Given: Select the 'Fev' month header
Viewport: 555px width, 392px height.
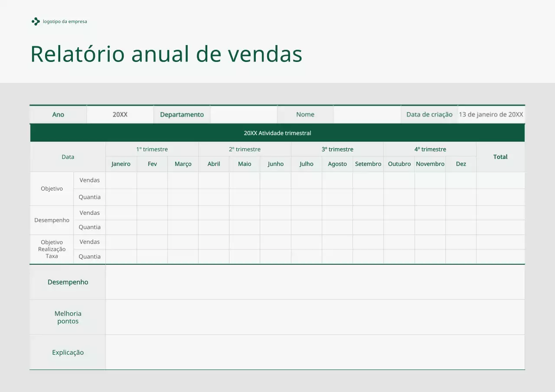Looking at the screenshot, I should click(x=152, y=164).
